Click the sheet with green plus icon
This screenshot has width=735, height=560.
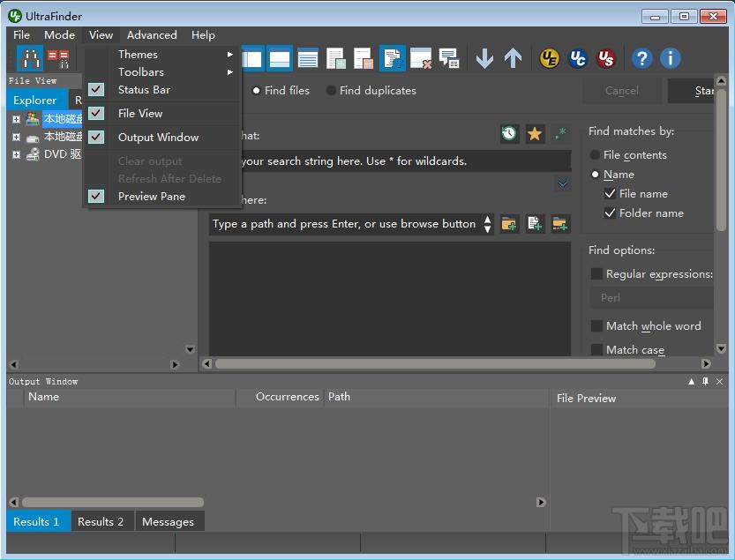336,58
